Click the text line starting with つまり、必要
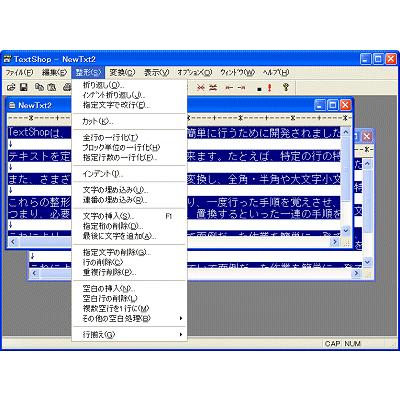This screenshot has width=400, height=400. click(x=39, y=213)
